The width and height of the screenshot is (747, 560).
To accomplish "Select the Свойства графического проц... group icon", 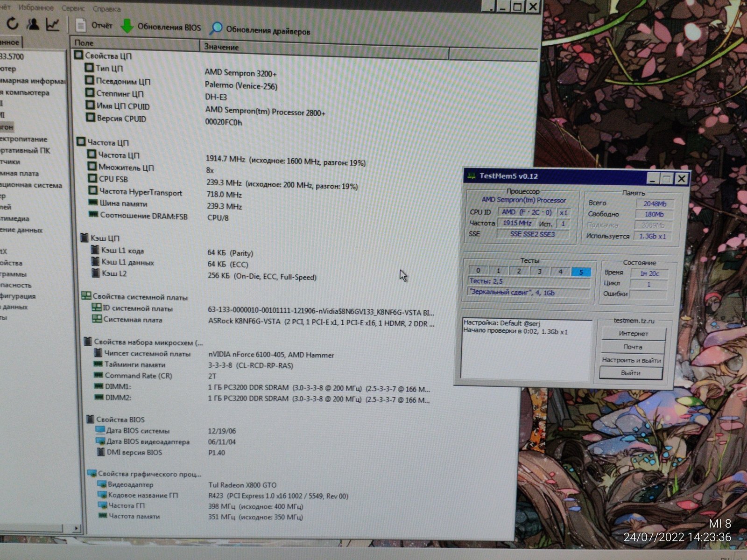I will (92, 473).
